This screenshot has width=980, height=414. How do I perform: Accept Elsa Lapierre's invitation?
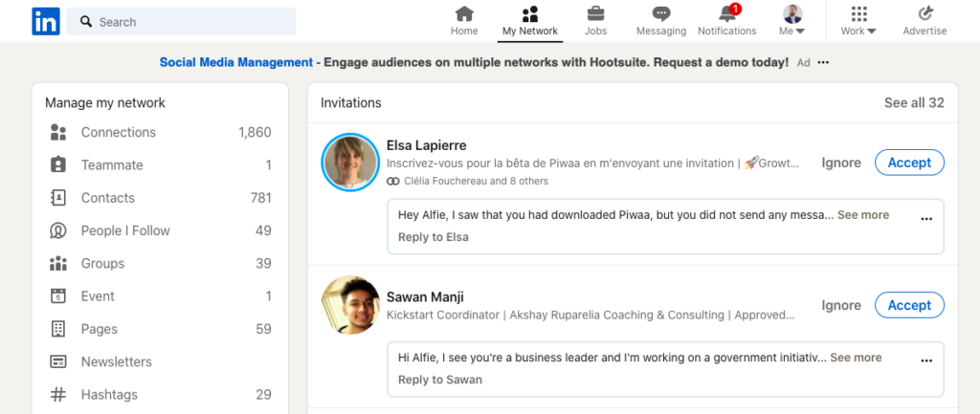click(x=909, y=163)
